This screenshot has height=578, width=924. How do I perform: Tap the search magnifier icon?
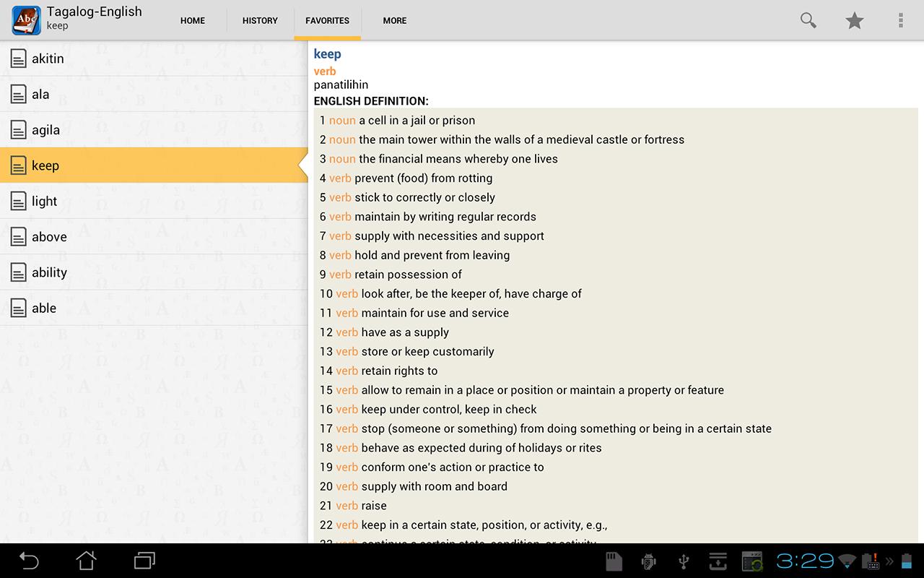point(808,20)
